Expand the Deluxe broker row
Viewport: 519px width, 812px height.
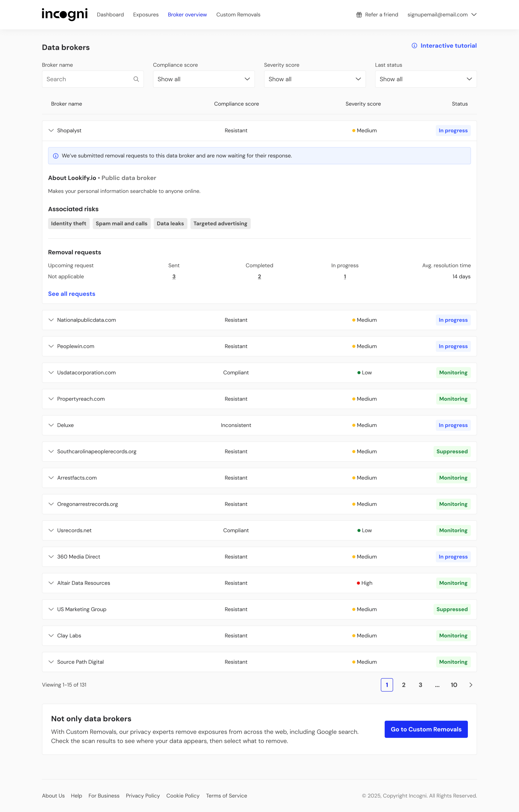coord(51,425)
